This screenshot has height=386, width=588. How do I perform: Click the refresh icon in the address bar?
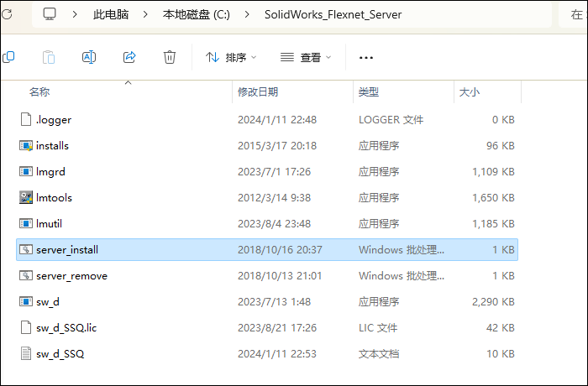(7, 14)
